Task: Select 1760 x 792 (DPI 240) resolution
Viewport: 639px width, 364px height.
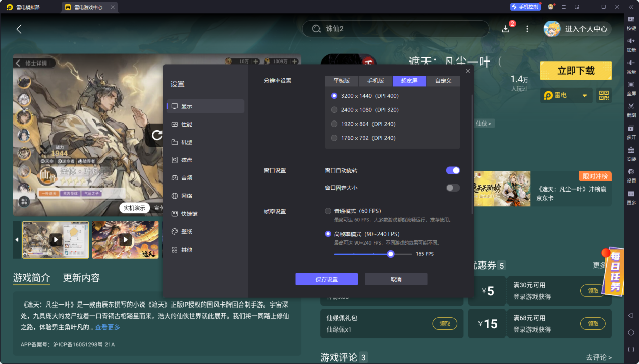Action: point(363,138)
